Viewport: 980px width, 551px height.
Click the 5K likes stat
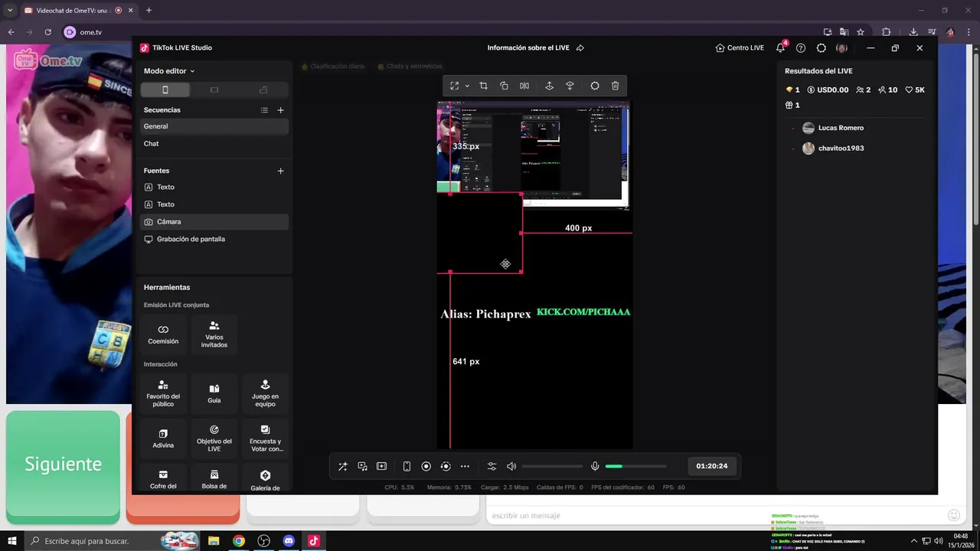pyautogui.click(x=915, y=90)
